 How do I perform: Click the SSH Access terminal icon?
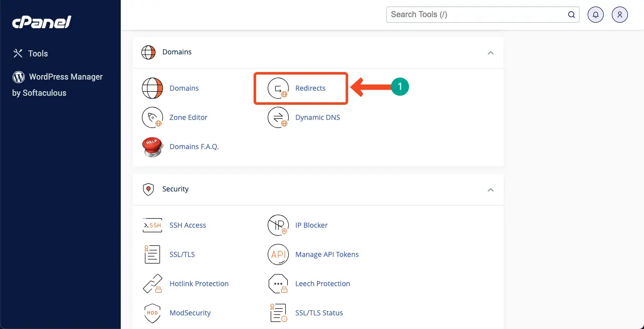[152, 225]
